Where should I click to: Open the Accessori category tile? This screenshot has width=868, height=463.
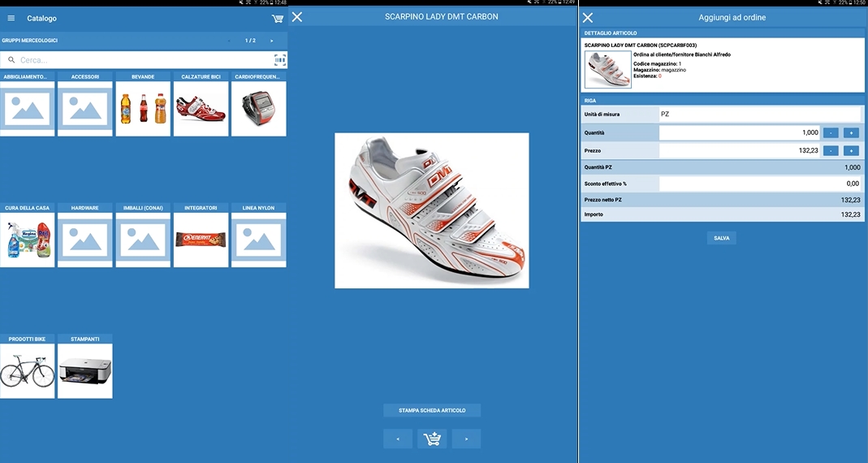[84, 104]
